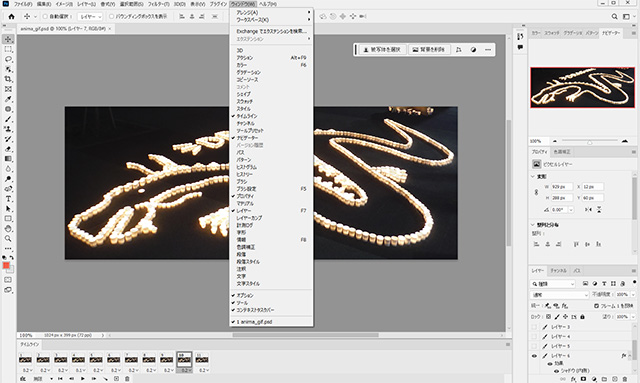Image resolution: width=640 pixels, height=383 pixels.
Task: Click the trash icon in Layers panel
Action: point(625,379)
